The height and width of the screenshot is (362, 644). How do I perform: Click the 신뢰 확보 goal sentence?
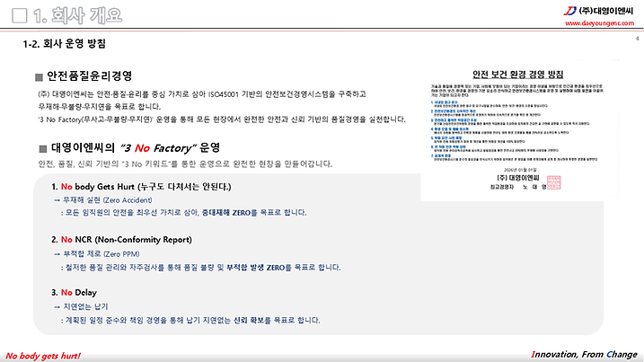click(190, 320)
